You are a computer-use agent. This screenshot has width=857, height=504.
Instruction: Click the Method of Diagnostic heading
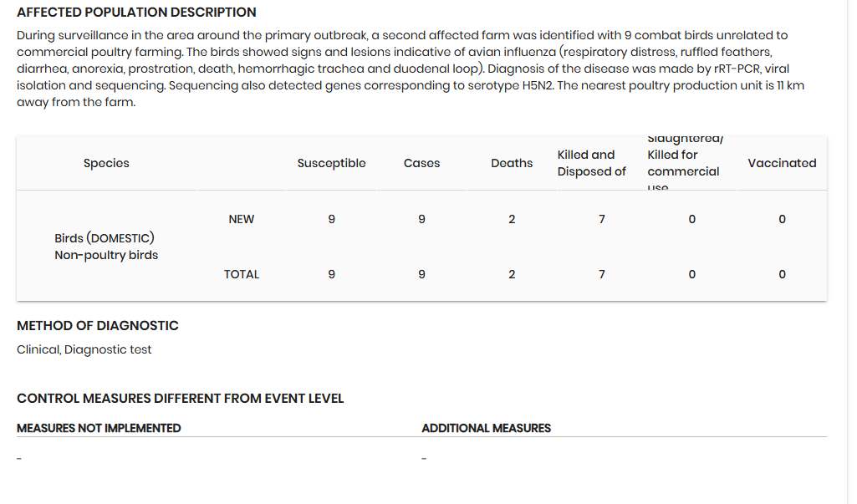coord(98,326)
